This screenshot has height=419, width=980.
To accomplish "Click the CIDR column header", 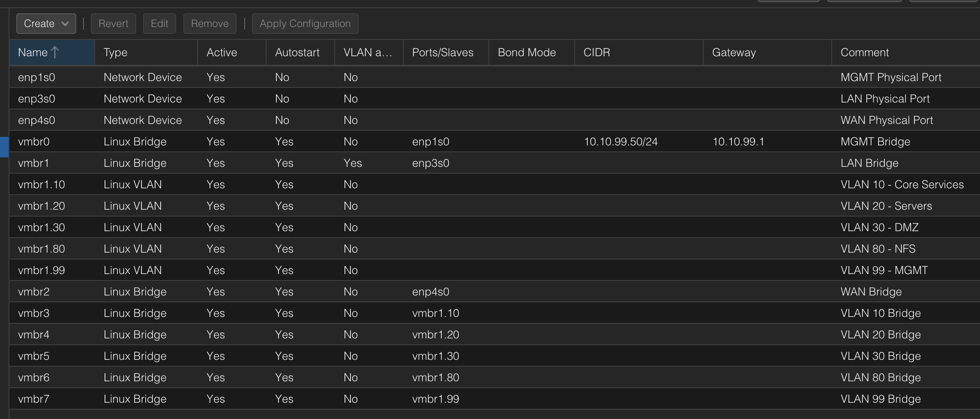I will coord(596,52).
